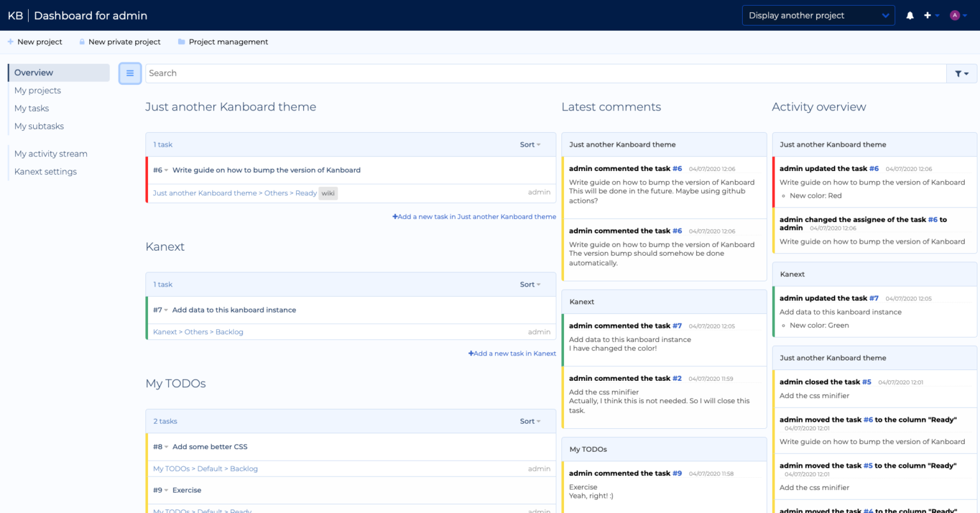Open My activity stream from the sidebar
Viewport: 980px width, 513px height.
pos(51,154)
